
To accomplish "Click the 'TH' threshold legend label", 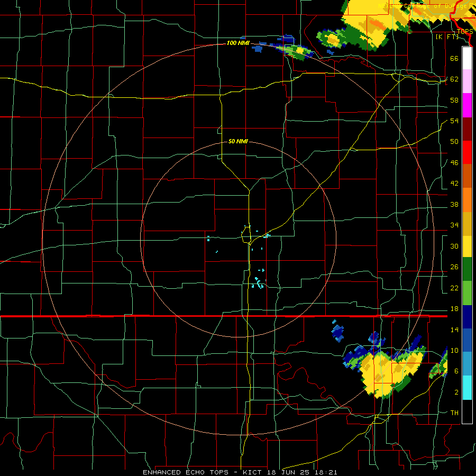I will pos(454,413).
